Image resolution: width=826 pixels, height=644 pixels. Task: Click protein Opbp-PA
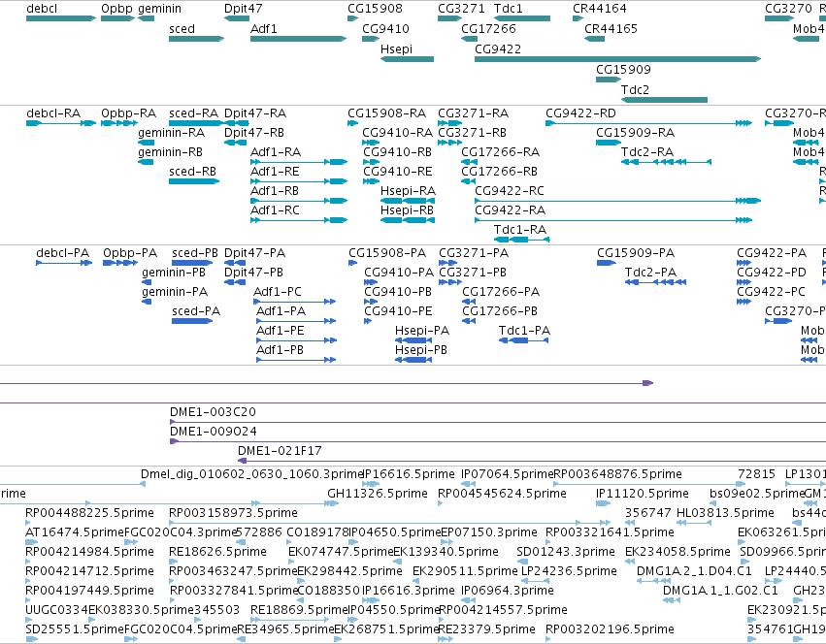pyautogui.click(x=120, y=263)
